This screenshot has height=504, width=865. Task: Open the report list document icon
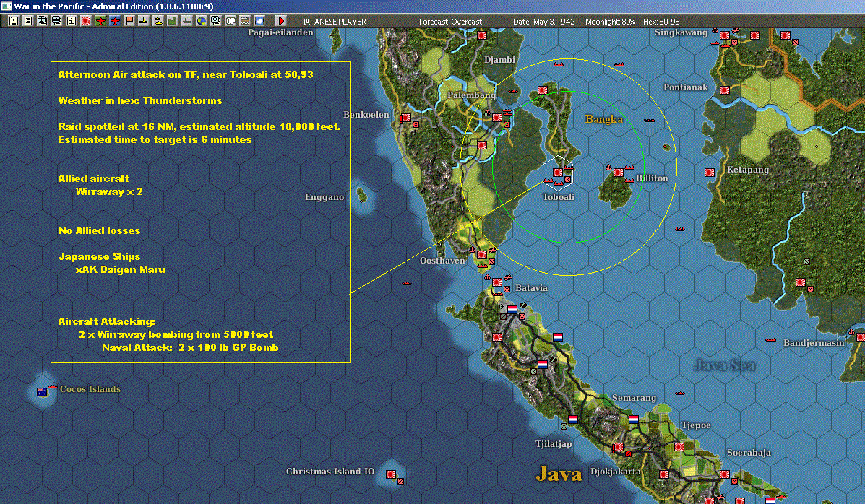click(x=28, y=20)
